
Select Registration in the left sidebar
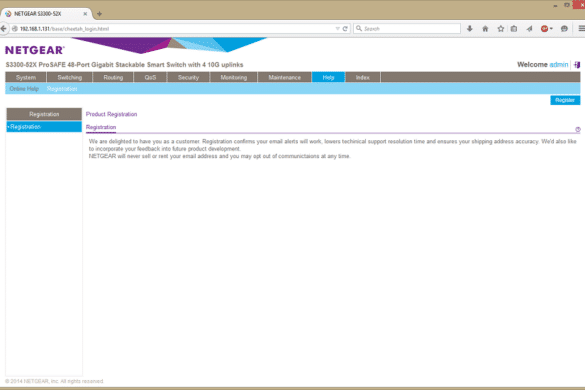coord(44,127)
